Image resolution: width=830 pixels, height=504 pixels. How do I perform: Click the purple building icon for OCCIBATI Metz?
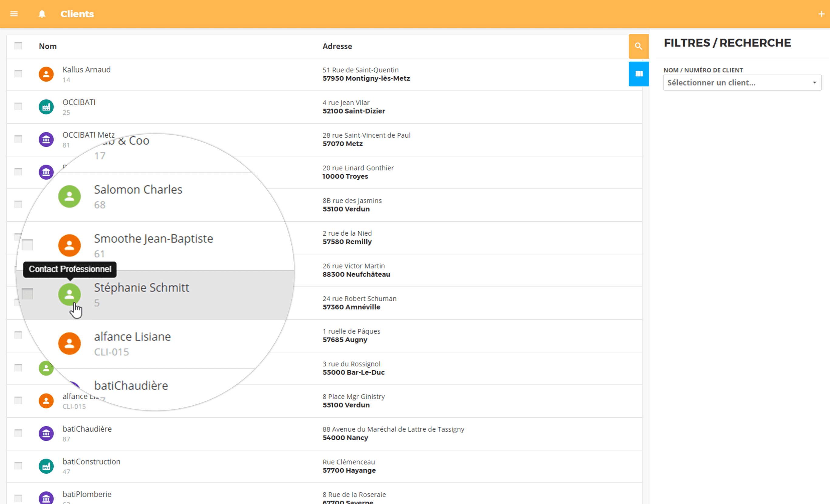(46, 140)
